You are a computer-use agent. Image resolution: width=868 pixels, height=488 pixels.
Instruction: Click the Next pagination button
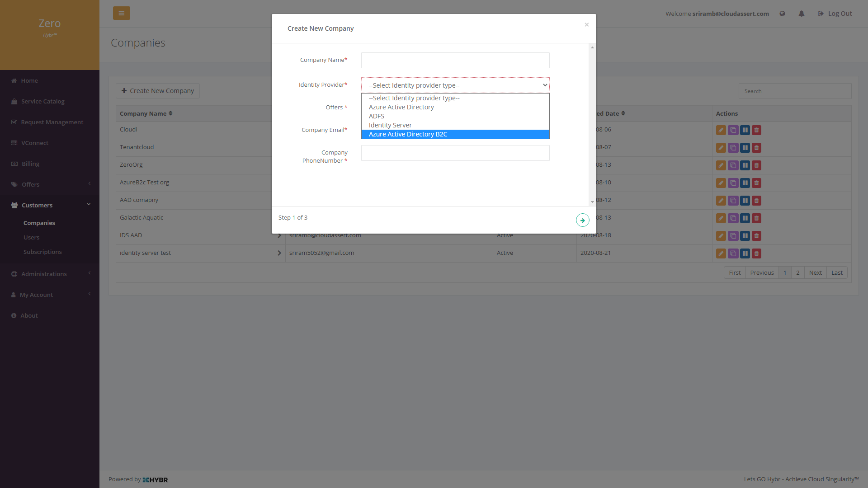pos(815,272)
